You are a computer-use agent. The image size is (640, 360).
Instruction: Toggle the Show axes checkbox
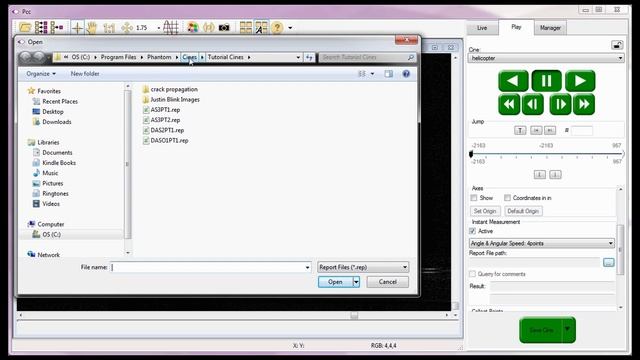pos(474,198)
